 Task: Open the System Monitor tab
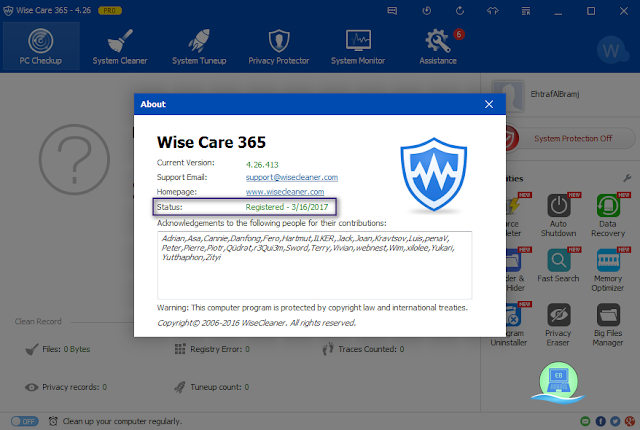[358, 47]
